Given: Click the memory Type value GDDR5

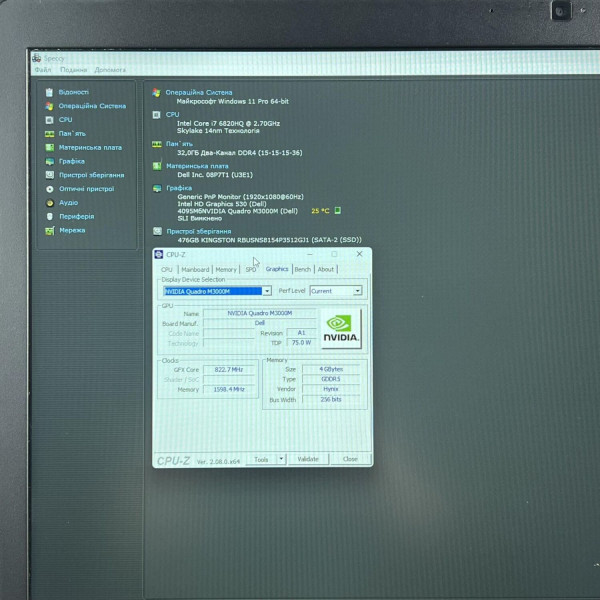Looking at the screenshot, I should (x=331, y=379).
